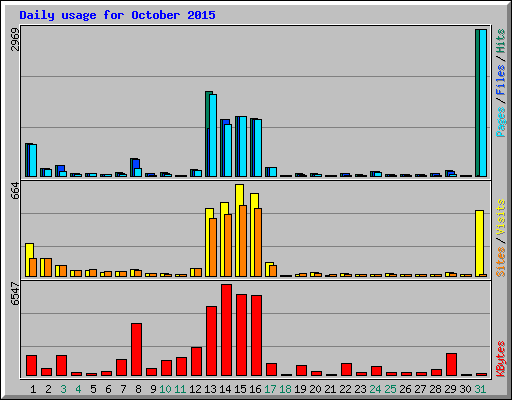Image resolution: width=512 pixels, height=400 pixels.
Task: Click the 'Sites / Visits' legend label
Action: click(500, 238)
